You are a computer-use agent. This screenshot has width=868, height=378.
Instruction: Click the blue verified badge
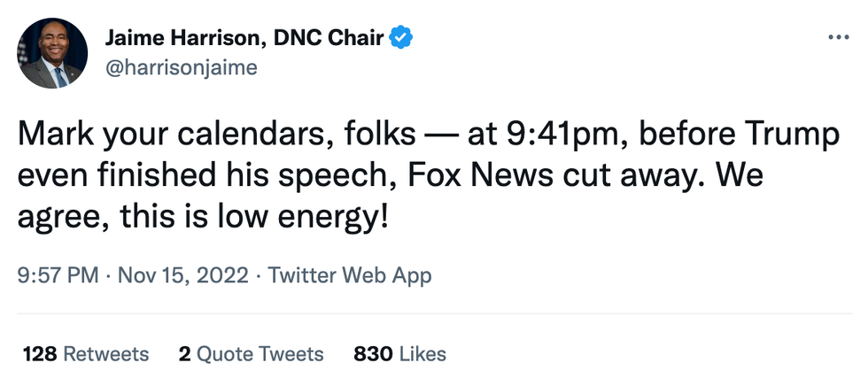(x=402, y=38)
